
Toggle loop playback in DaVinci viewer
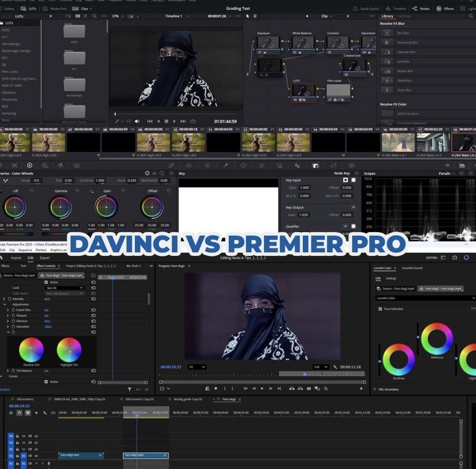(x=193, y=121)
